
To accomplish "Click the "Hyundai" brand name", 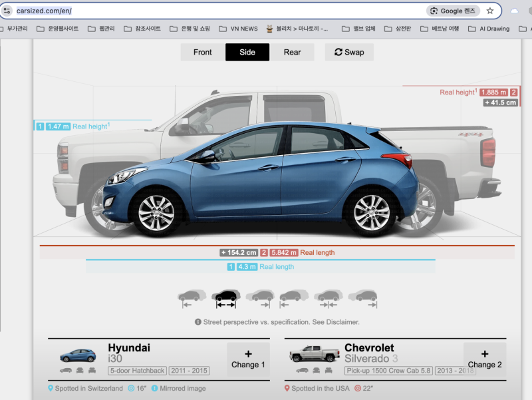I will (129, 347).
